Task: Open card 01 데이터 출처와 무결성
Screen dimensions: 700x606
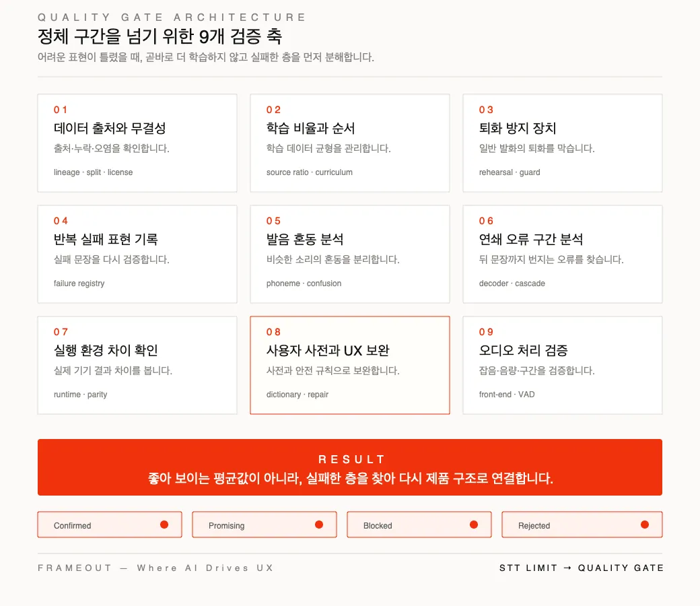Action: click(137, 143)
